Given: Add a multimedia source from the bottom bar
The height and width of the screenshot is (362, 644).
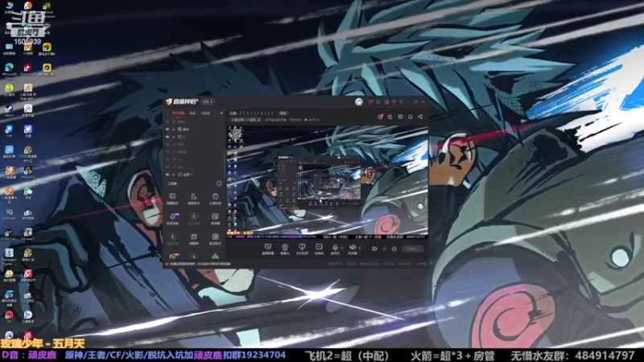Looking at the screenshot, I should pos(319,249).
